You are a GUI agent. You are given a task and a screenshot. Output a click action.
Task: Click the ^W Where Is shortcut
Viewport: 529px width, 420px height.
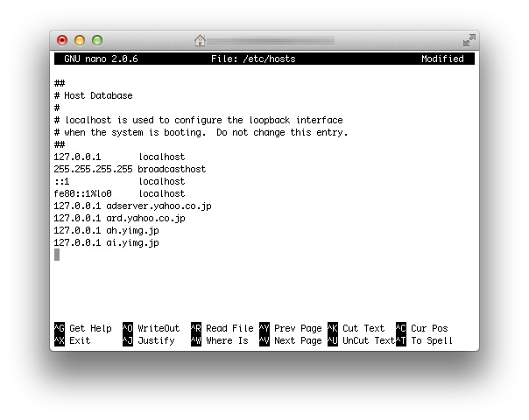coord(220,340)
